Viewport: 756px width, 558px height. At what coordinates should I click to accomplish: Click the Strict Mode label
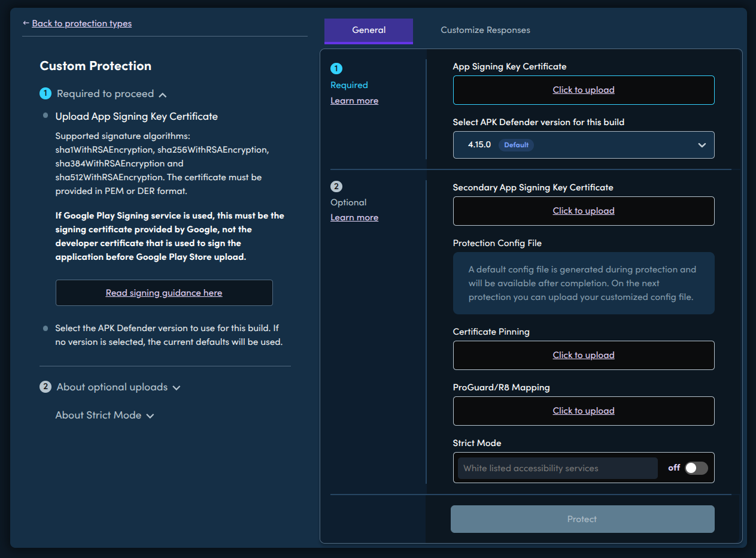(x=477, y=443)
